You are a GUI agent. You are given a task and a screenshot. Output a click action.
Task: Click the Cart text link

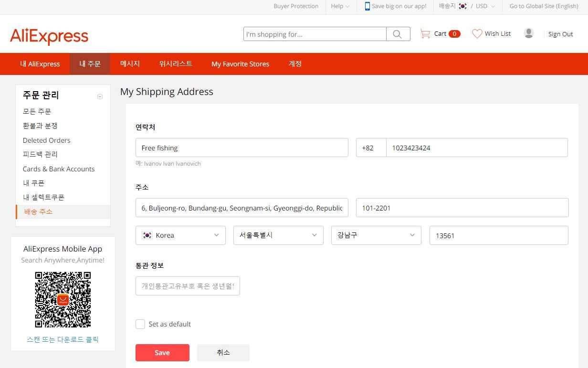[x=440, y=34]
